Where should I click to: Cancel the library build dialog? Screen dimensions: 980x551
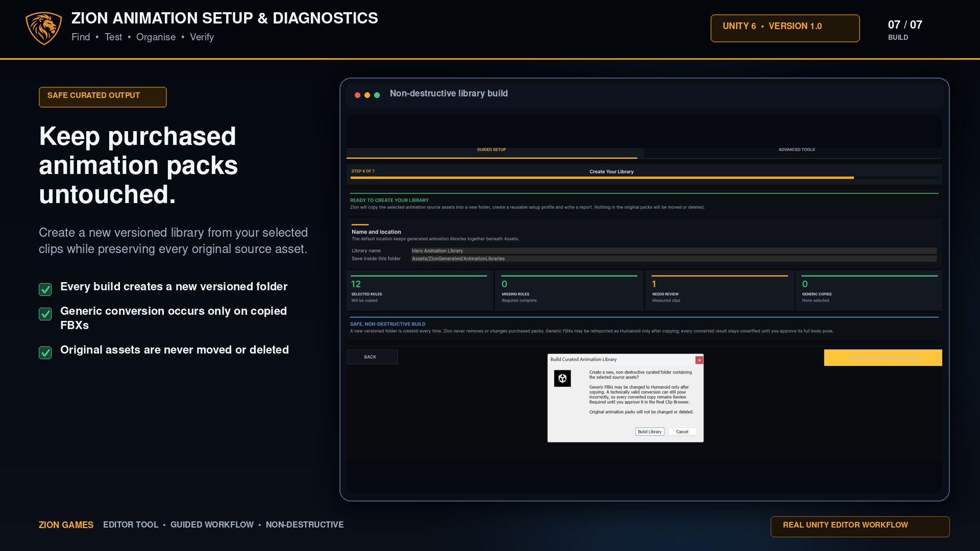click(682, 432)
